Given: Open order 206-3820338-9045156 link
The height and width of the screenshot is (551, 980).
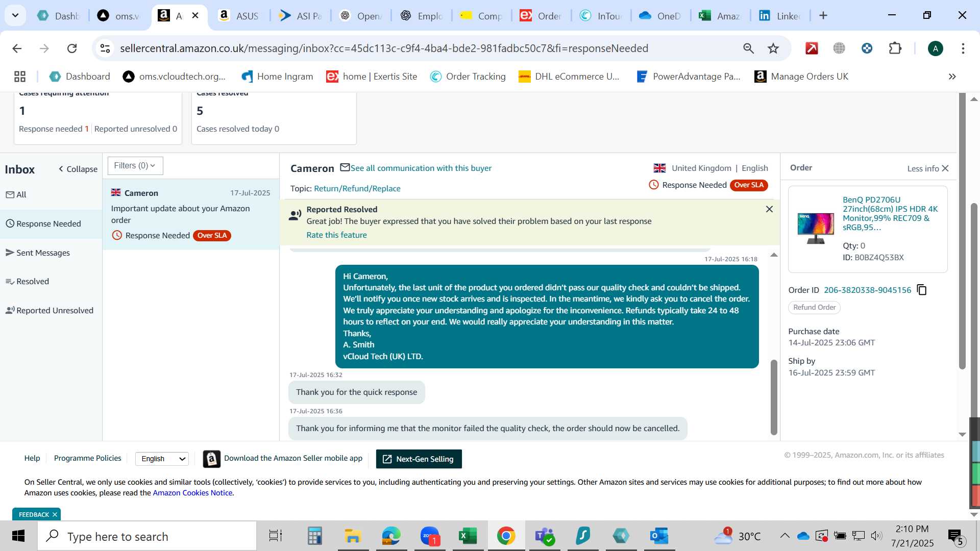Looking at the screenshot, I should 867,290.
